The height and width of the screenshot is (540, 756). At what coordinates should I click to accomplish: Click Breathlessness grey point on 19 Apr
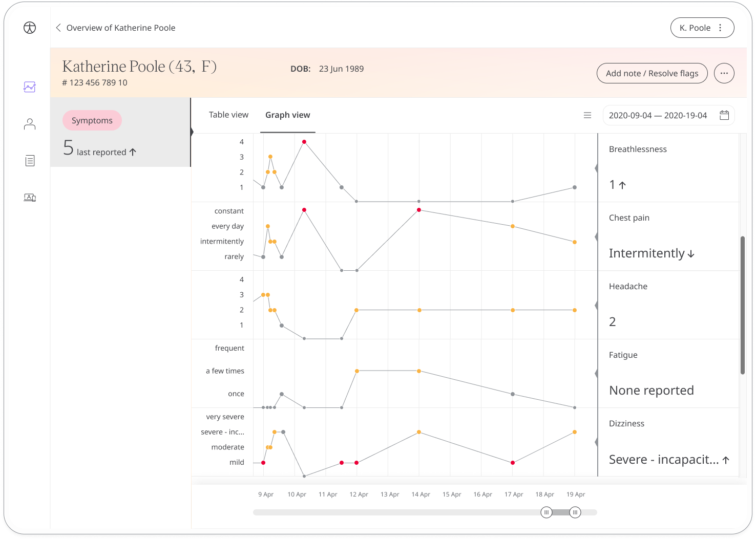[575, 187]
